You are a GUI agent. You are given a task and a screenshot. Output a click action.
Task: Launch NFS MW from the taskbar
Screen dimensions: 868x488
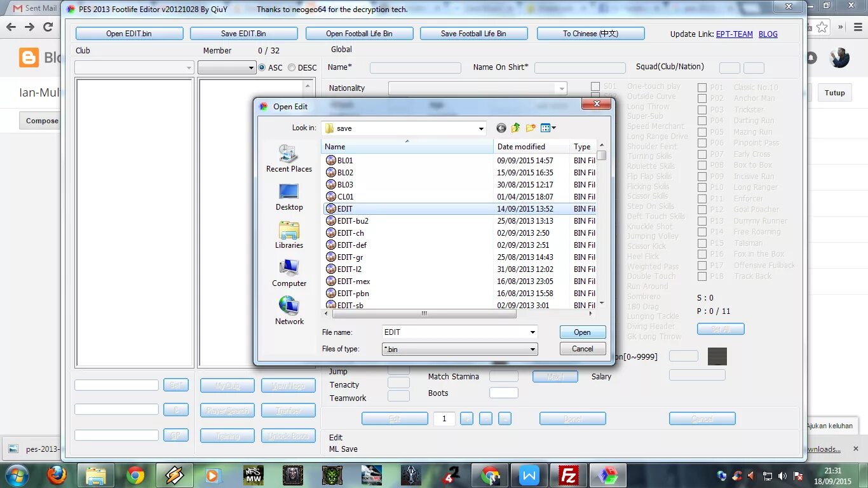tap(254, 475)
